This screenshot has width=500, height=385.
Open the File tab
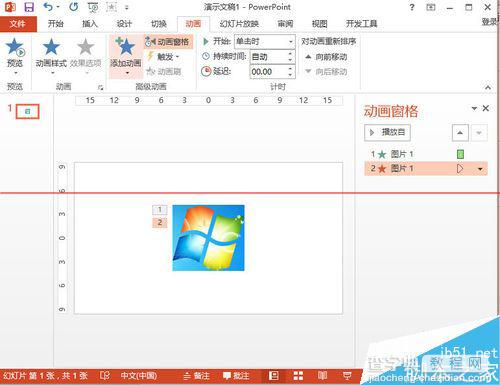pyautogui.click(x=18, y=24)
